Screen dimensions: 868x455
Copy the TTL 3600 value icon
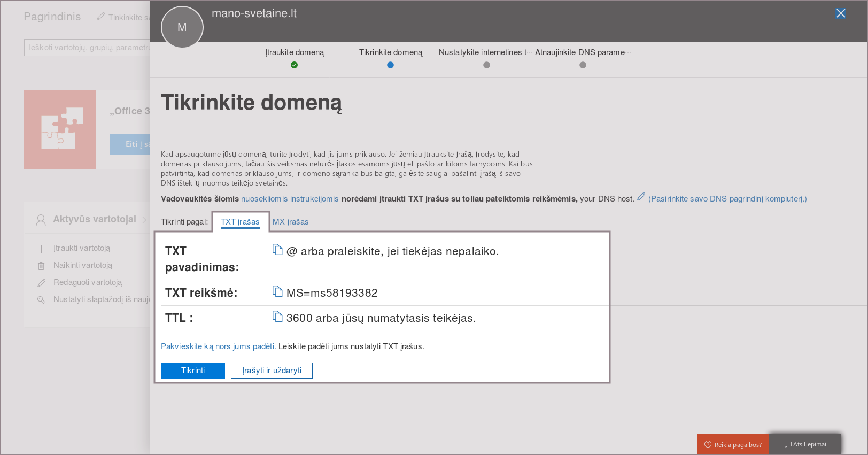pyautogui.click(x=277, y=317)
